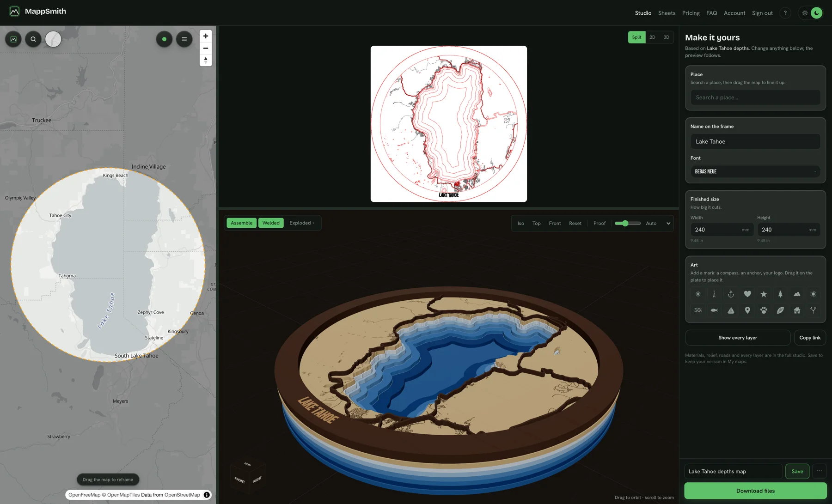This screenshot has width=832, height=504.
Task: Zoom in on the map
Action: click(206, 36)
